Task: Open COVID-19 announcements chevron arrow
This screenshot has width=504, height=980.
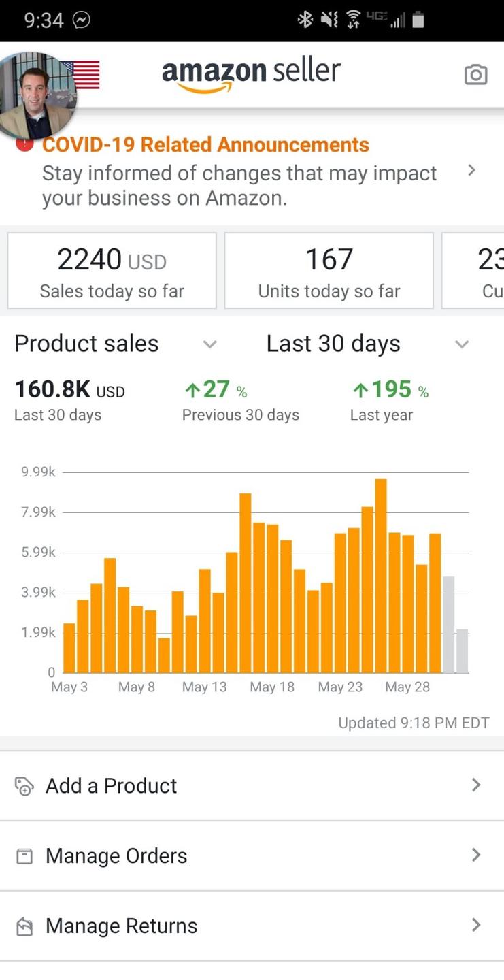Action: pos(471,171)
